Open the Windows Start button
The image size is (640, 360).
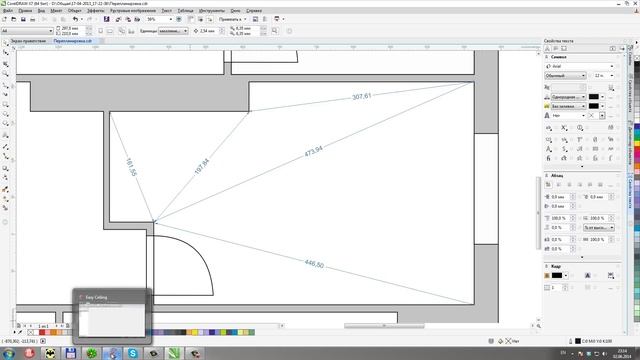coord(9,353)
